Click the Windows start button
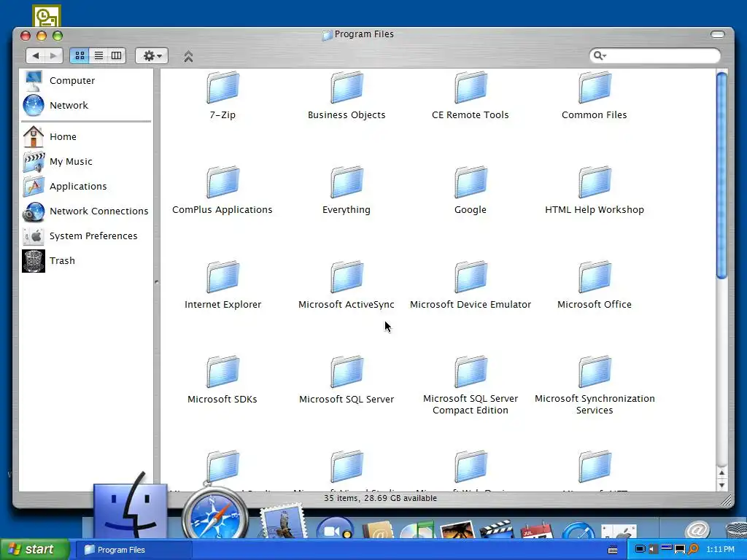The height and width of the screenshot is (560, 747). [x=34, y=550]
